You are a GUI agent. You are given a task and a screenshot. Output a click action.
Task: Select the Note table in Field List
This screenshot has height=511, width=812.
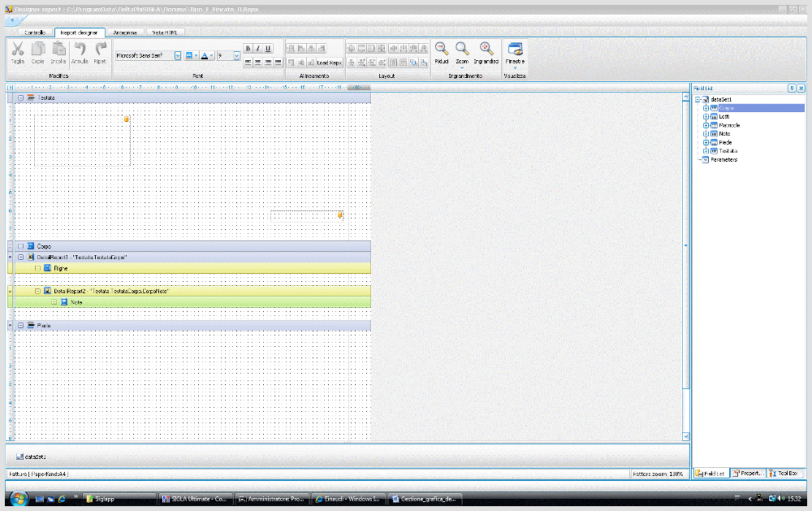[x=724, y=134]
